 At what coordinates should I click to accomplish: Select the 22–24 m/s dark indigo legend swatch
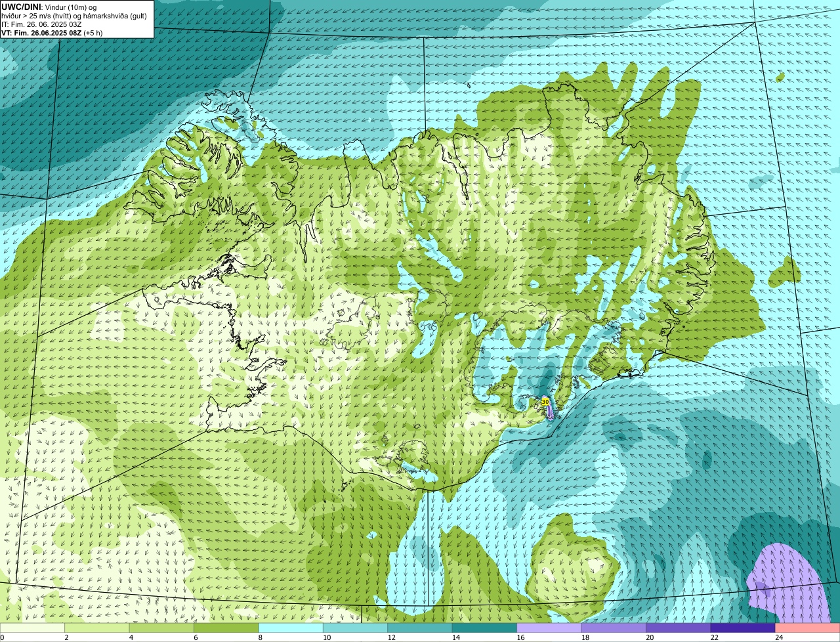pos(743,628)
